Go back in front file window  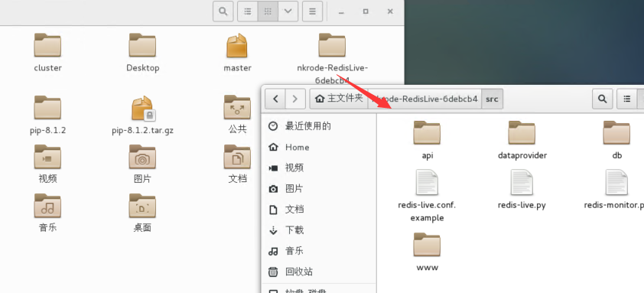click(x=275, y=99)
